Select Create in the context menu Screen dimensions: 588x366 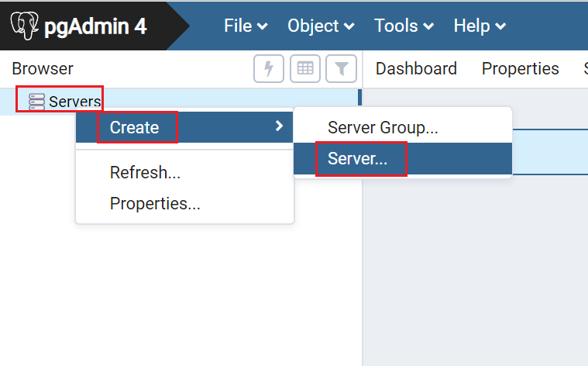[135, 127]
